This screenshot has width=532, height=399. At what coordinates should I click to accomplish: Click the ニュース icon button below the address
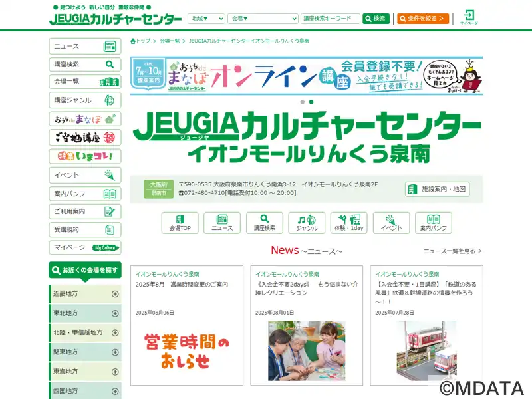click(222, 223)
